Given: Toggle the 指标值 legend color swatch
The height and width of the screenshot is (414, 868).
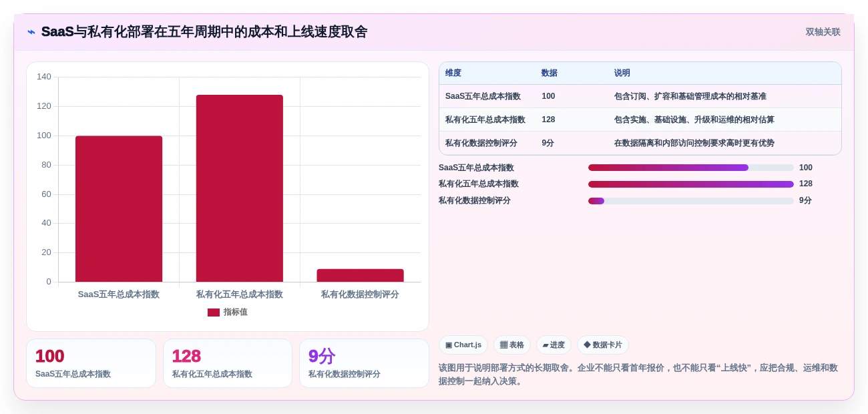Looking at the screenshot, I should (214, 312).
